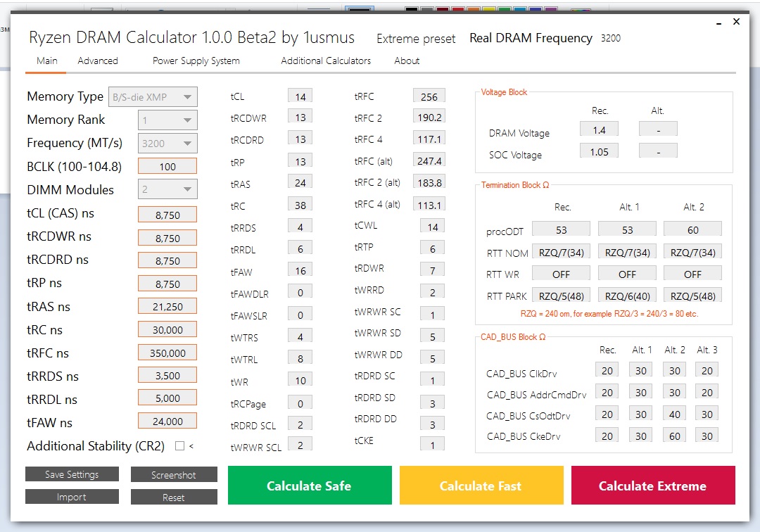Click Calculate Extreme red button

(653, 486)
